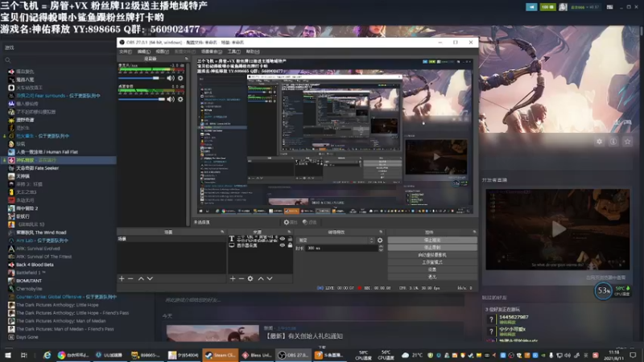The width and height of the screenshot is (644, 362).
Task: Open 属性 button above the docks
Action: [291, 222]
